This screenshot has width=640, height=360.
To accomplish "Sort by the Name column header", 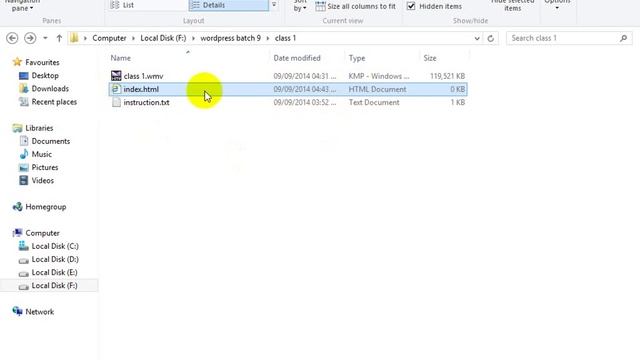I will pos(120,58).
